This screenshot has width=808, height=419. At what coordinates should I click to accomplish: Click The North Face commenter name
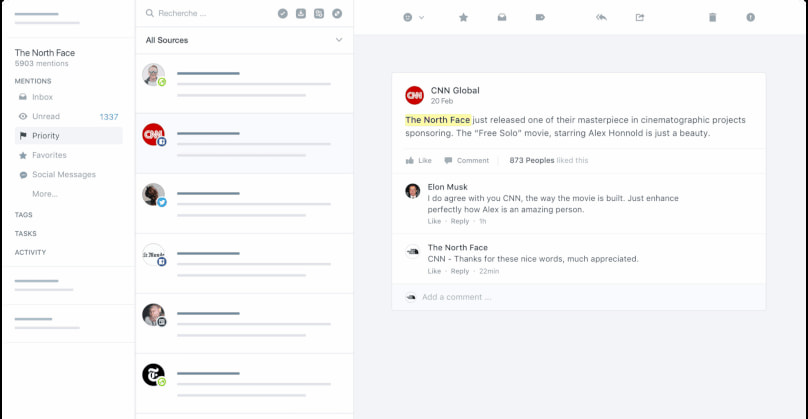coord(458,247)
